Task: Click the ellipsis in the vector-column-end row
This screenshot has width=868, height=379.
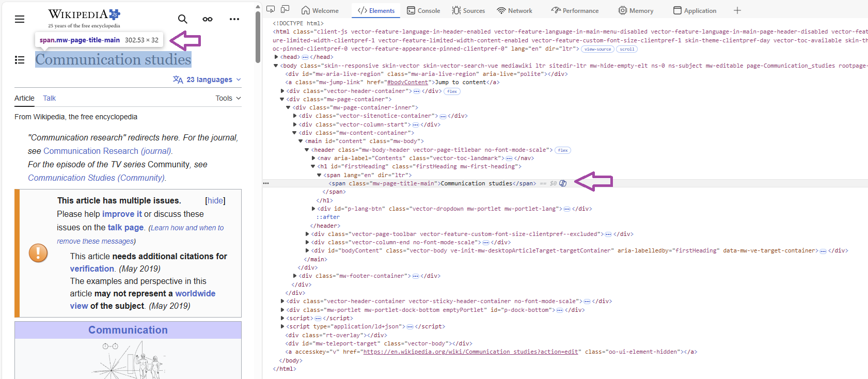Action: coord(486,243)
